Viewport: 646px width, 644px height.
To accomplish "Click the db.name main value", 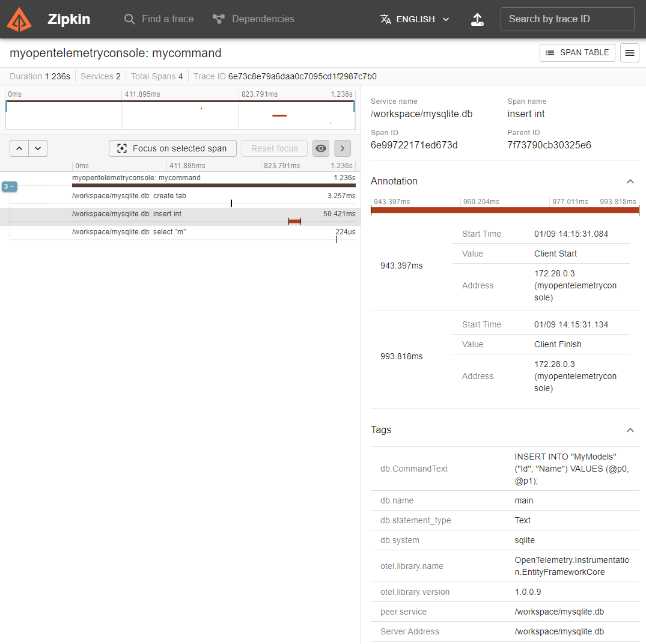I will pos(523,500).
